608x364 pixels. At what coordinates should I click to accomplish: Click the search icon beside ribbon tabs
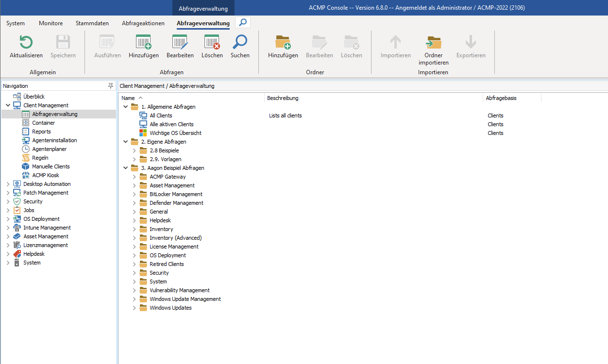point(243,22)
